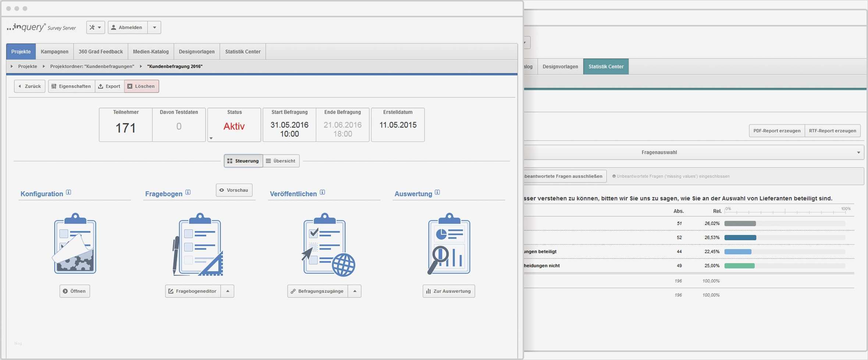Select Designvorlagen tab in the background window
Screen dimensions: 868x360
(561, 67)
